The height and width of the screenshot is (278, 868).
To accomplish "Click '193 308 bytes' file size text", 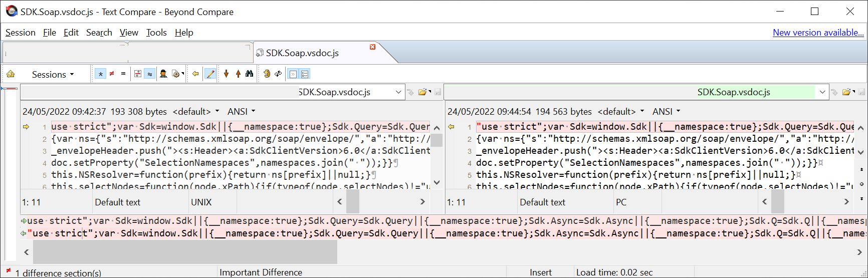I will coord(139,112).
